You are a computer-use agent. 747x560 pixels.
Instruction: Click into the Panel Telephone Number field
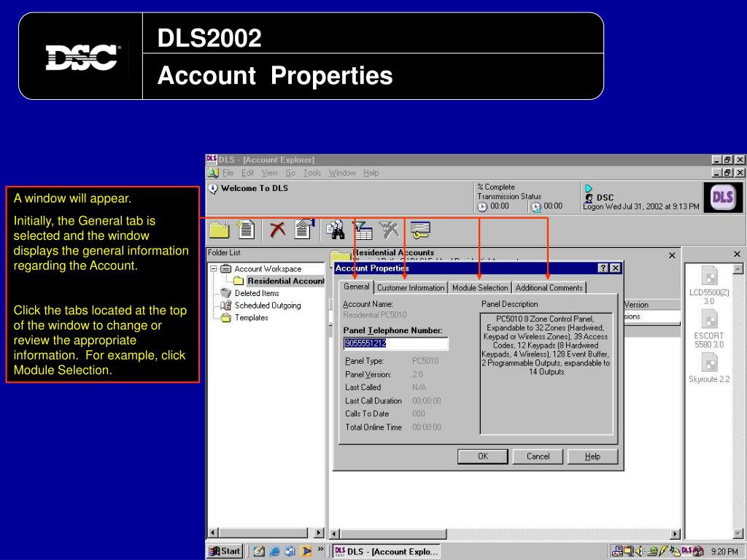pos(395,344)
